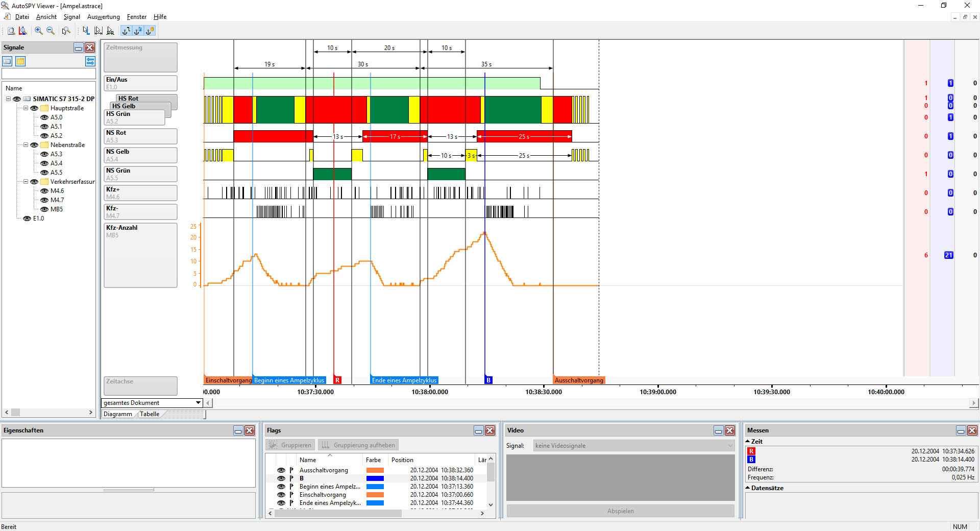The image size is (980, 531).
Task: Minimize the Signale panel
Action: (x=79, y=47)
